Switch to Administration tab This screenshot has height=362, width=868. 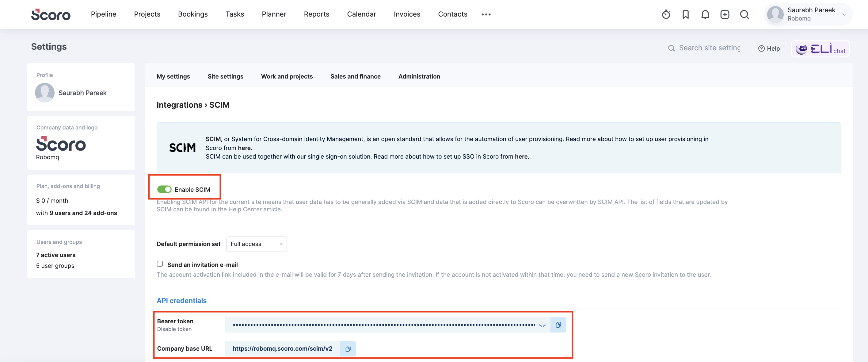[x=419, y=76]
